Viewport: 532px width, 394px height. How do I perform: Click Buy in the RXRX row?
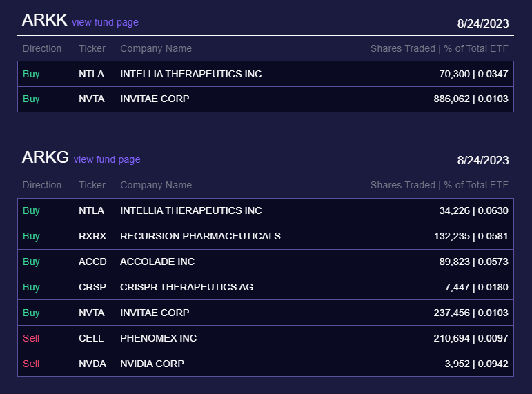[31, 236]
